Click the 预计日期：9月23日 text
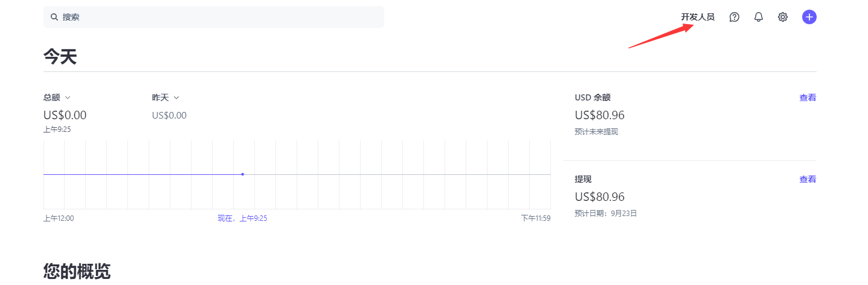Screen dimensions: 868x285 coord(606,214)
